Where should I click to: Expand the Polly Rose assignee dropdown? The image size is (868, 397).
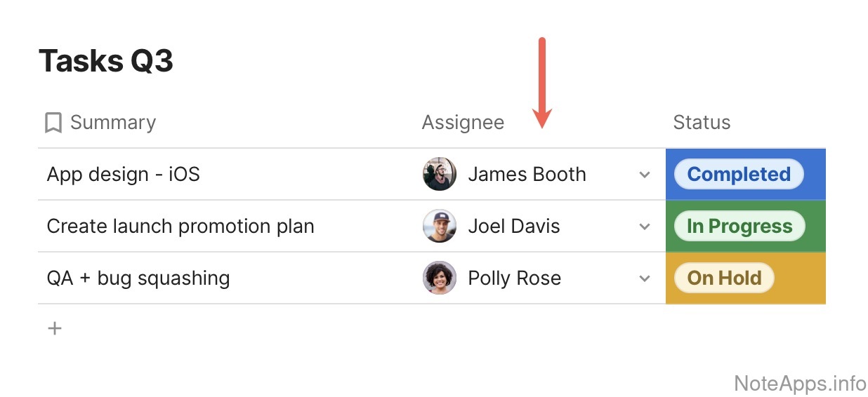[645, 278]
